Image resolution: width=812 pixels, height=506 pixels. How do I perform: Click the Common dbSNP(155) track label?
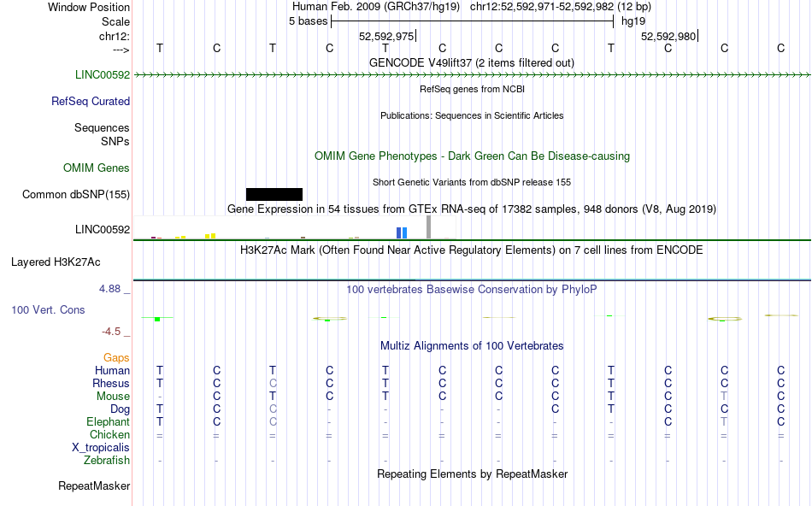[76, 194]
